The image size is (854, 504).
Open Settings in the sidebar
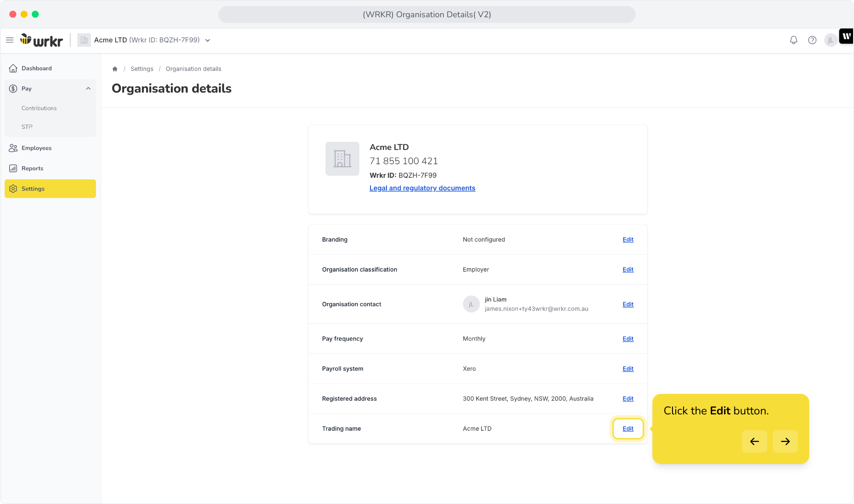coord(50,189)
